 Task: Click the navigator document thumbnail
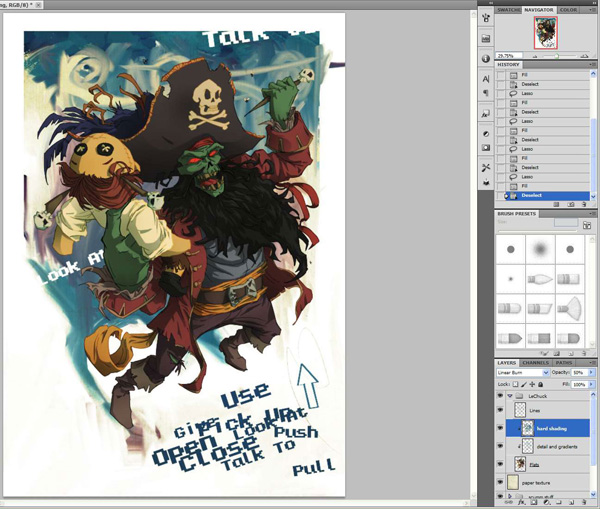pyautogui.click(x=546, y=33)
